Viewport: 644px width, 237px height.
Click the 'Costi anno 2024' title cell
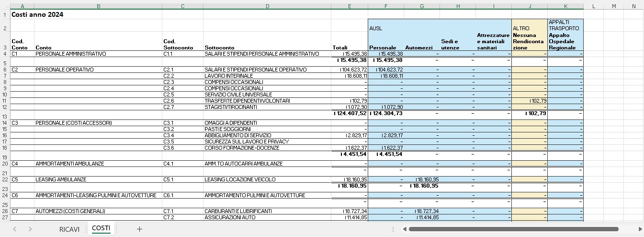pyautogui.click(x=37, y=14)
